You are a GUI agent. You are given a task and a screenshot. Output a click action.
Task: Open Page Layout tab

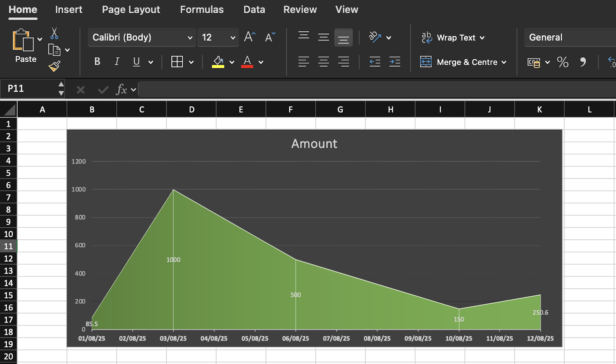pos(131,10)
